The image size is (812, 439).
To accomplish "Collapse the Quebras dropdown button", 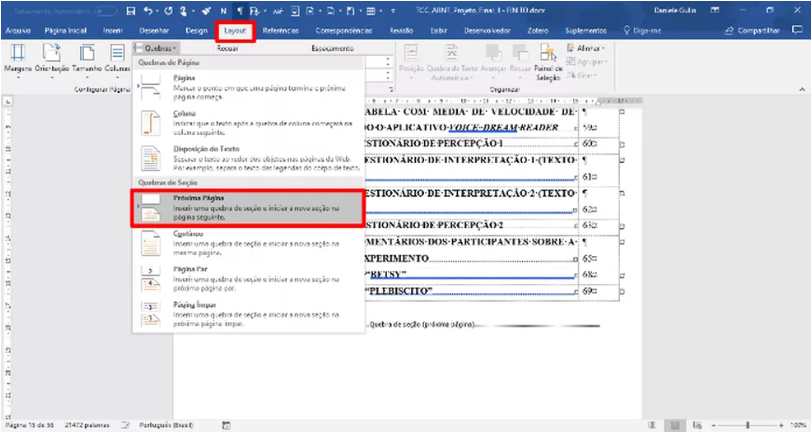I will tap(157, 47).
